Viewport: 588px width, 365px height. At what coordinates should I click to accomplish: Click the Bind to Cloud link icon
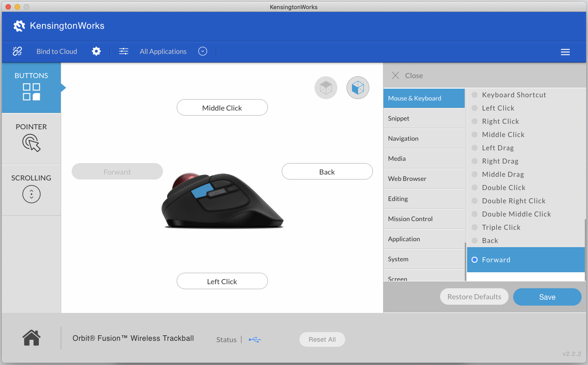coord(17,51)
